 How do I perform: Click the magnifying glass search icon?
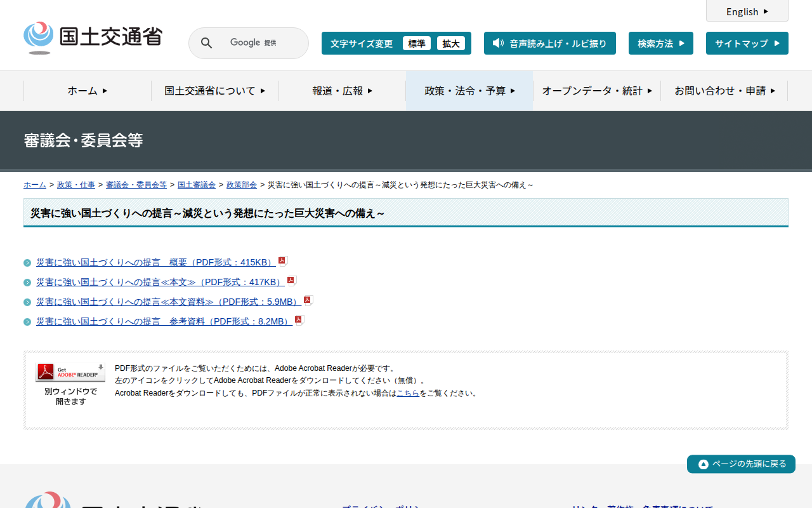(x=206, y=43)
